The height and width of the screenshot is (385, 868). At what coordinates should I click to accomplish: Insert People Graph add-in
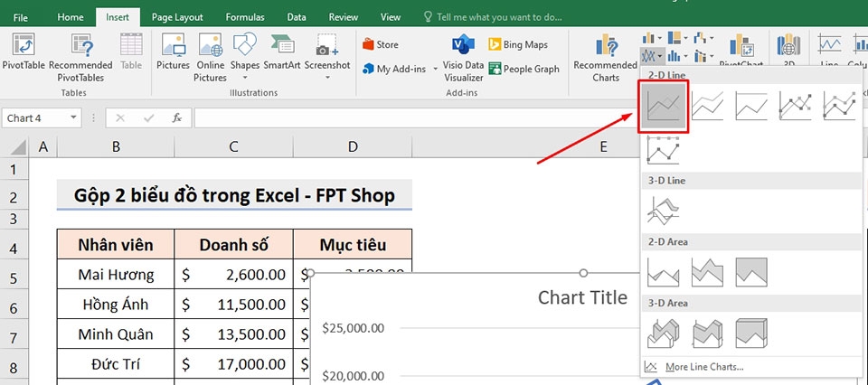click(524, 70)
